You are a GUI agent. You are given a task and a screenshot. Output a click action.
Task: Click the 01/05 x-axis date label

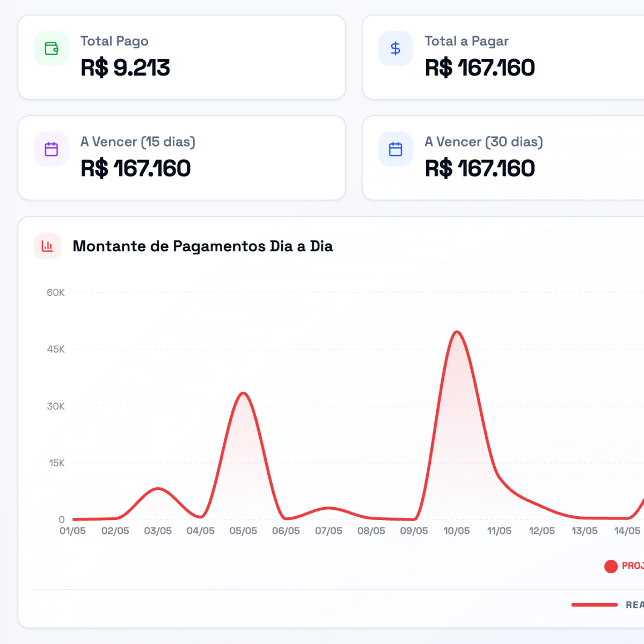click(72, 531)
